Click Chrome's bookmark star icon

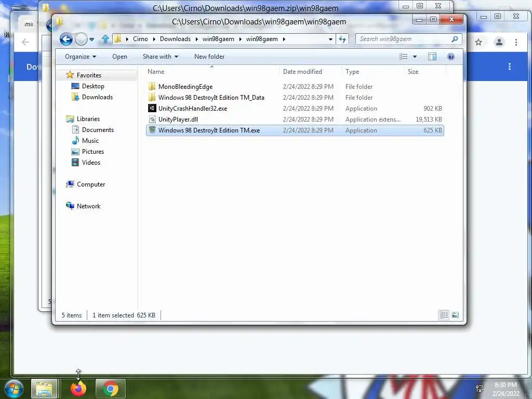pos(478,42)
